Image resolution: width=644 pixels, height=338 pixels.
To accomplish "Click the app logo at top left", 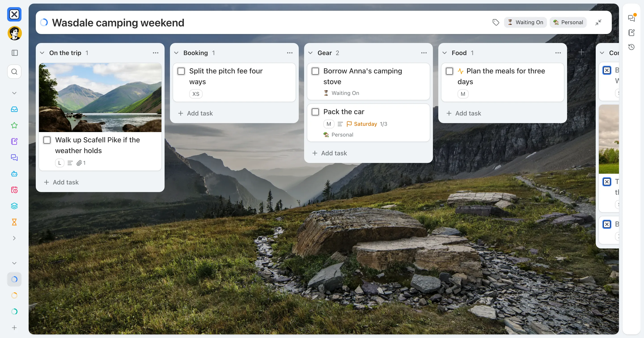I will tap(14, 14).
